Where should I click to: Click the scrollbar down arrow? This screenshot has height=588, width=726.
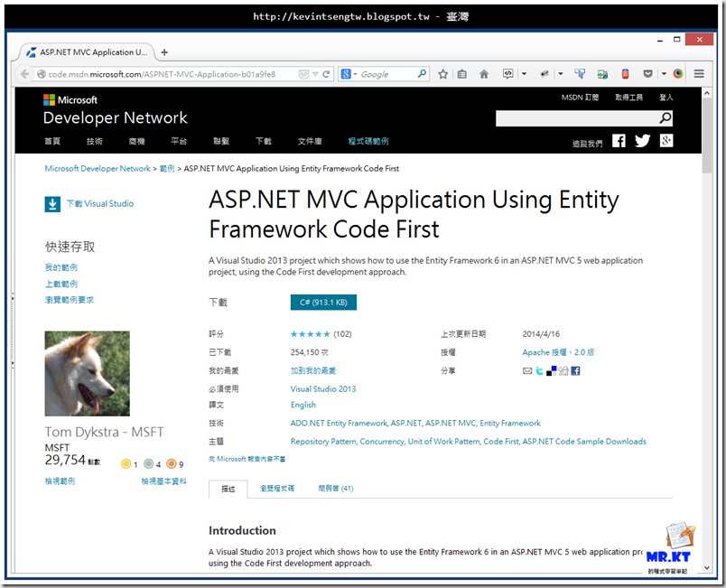706,567
